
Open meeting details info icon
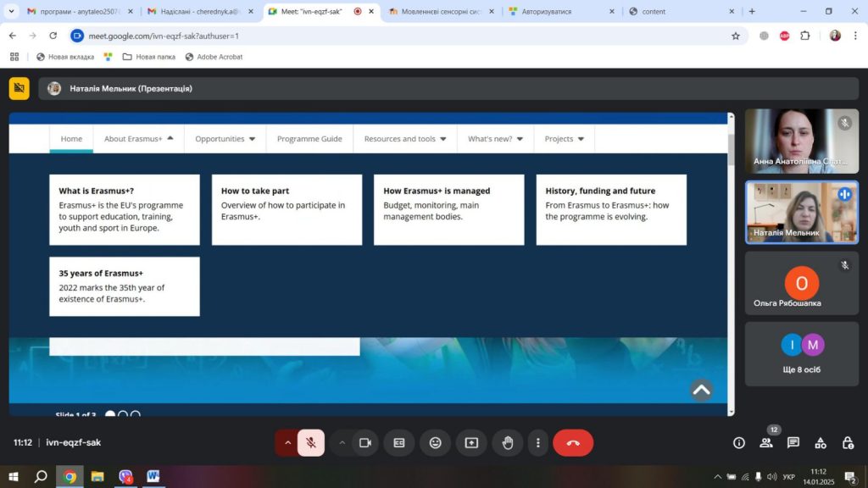[x=738, y=442]
